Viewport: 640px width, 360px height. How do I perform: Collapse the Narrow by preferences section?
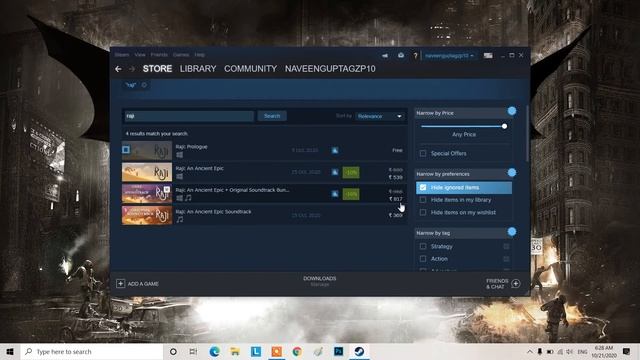[x=512, y=172]
